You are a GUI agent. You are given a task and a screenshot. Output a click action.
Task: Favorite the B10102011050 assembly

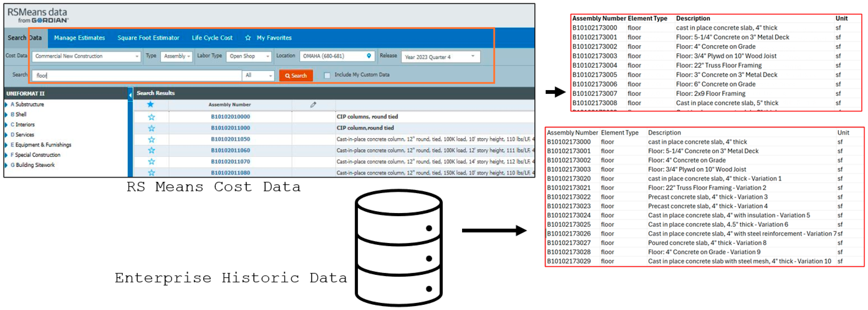151,139
